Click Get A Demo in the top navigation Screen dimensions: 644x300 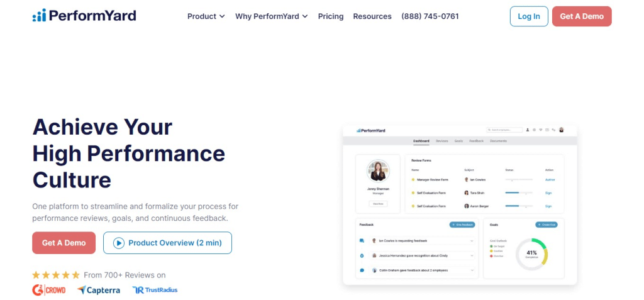click(582, 16)
